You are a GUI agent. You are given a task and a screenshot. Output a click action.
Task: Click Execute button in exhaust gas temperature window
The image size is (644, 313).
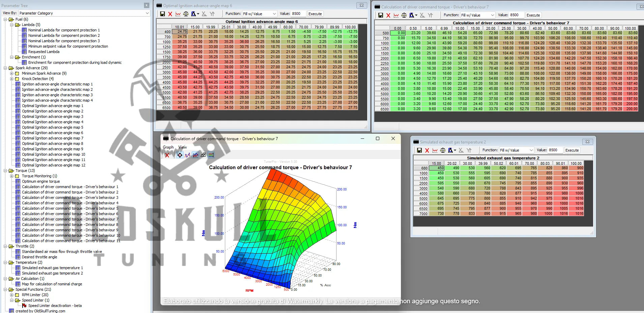coord(572,150)
